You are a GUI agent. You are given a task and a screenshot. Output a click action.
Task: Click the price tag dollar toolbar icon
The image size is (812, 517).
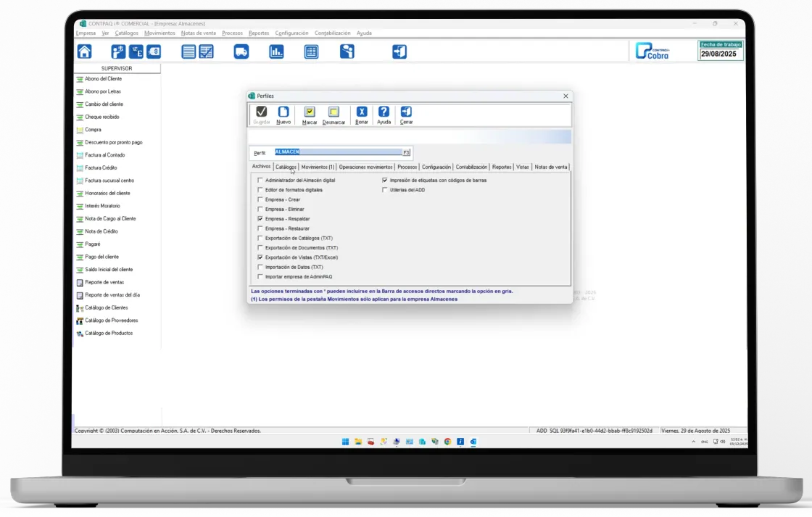point(154,51)
